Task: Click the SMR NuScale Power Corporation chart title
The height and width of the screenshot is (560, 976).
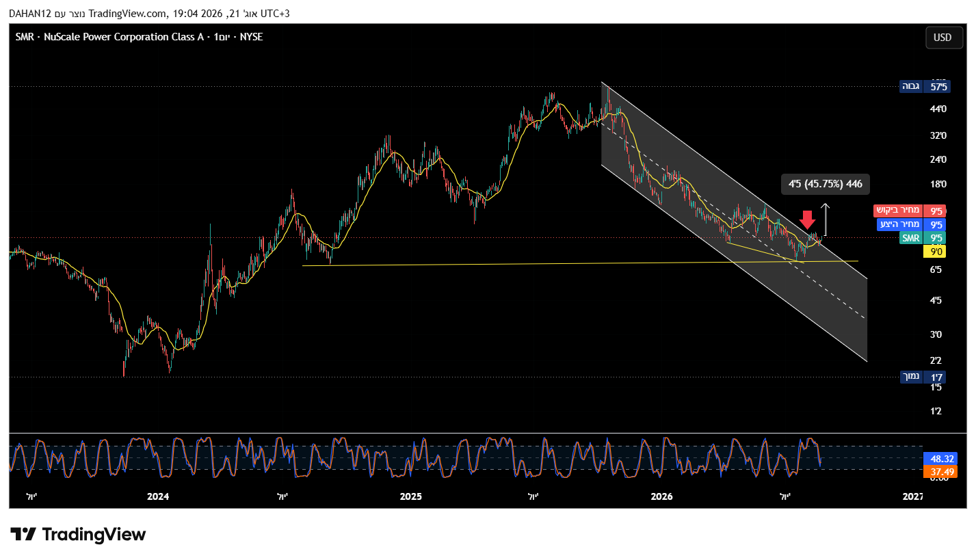Action: coord(139,37)
